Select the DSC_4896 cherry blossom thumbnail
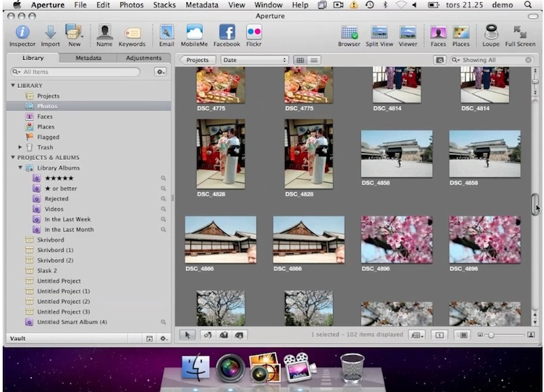544x392 pixels. 396,239
